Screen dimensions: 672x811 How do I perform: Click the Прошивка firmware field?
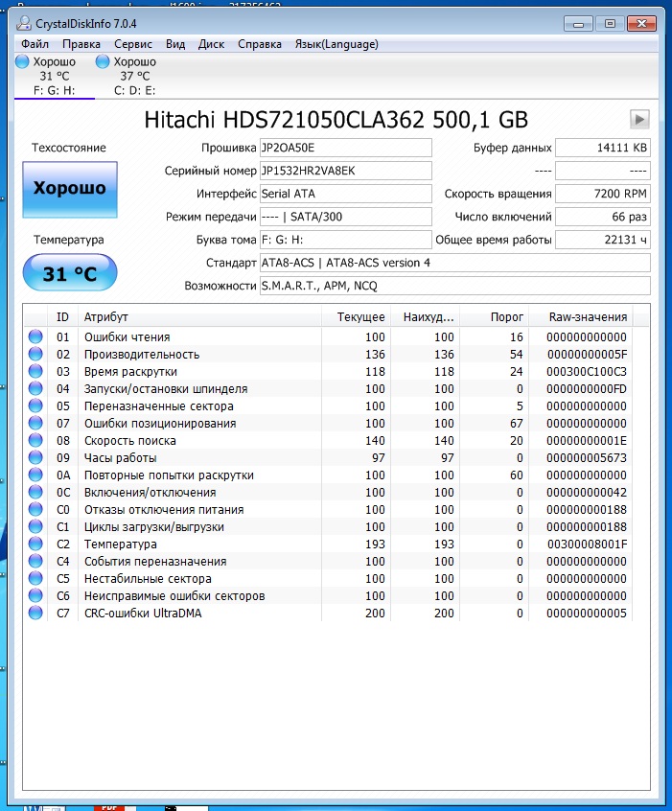pyautogui.click(x=345, y=148)
